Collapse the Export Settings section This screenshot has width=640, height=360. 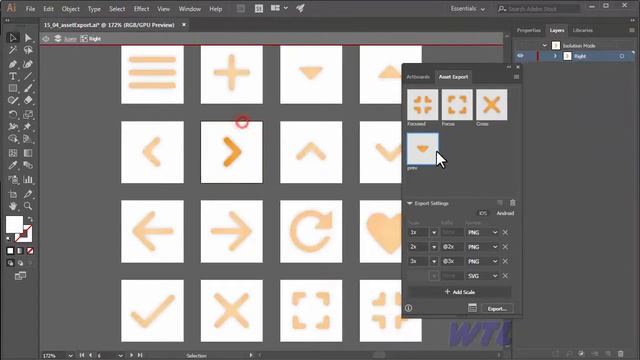(409, 203)
